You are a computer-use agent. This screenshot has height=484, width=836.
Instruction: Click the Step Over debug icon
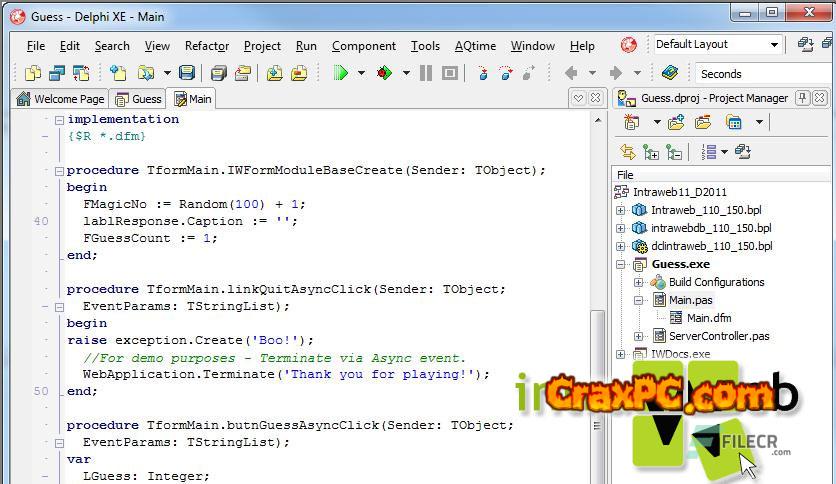coord(505,73)
